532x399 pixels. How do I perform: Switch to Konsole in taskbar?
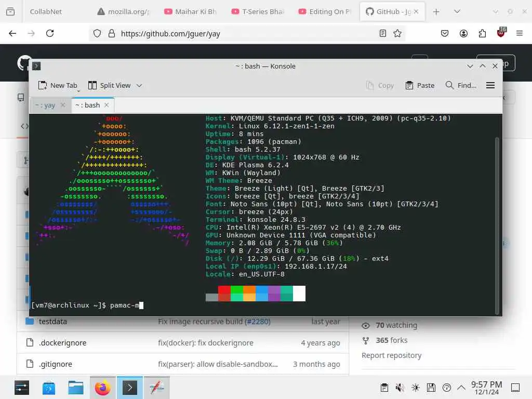130,388
